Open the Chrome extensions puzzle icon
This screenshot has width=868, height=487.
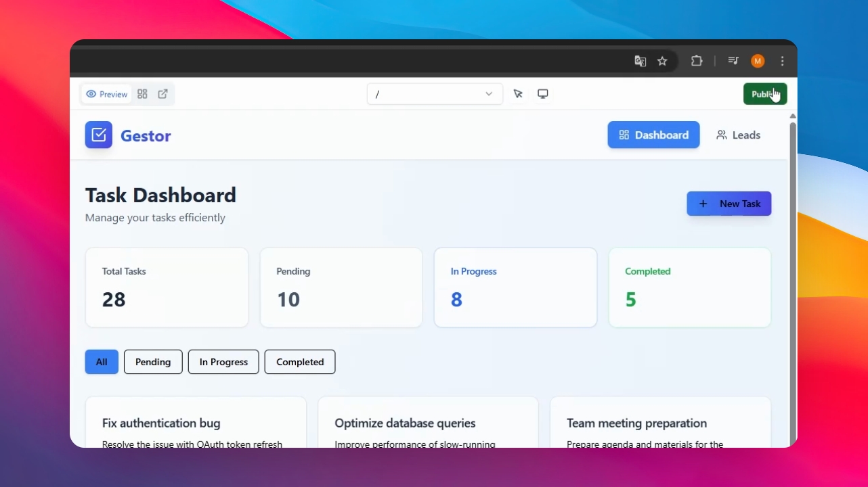(x=697, y=61)
